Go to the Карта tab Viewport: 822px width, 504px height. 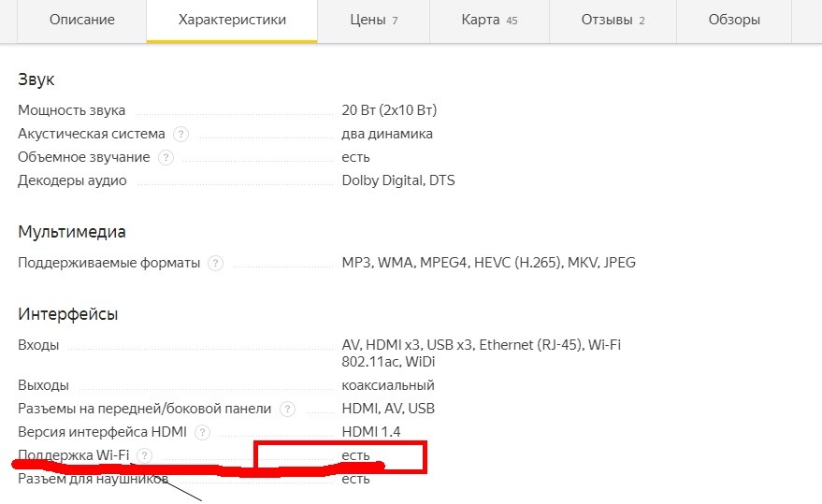click(489, 20)
